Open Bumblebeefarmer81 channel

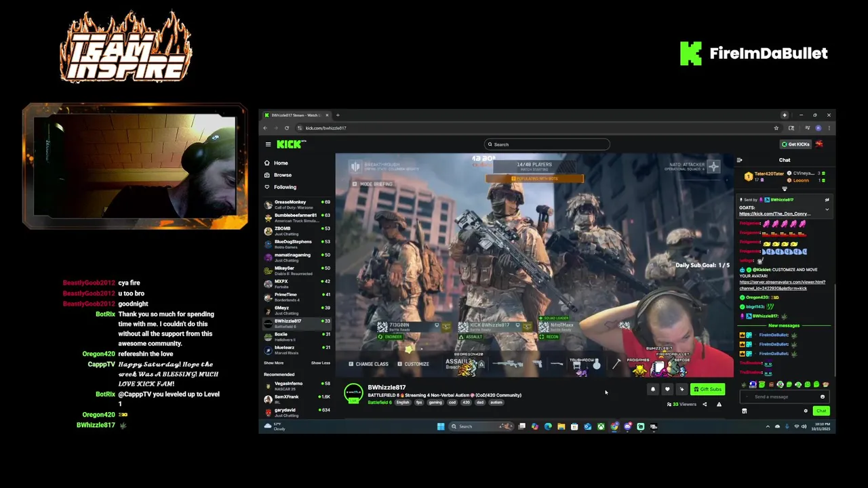click(x=297, y=217)
